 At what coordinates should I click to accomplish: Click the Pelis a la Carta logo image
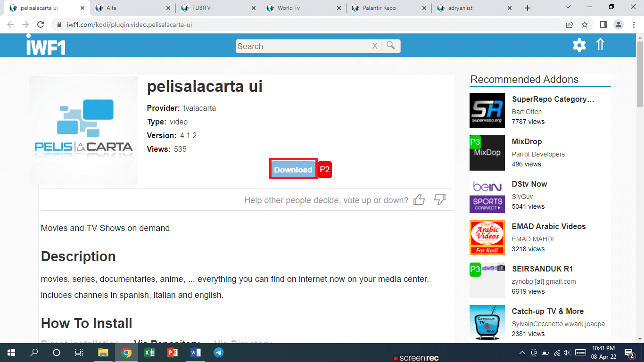[83, 131]
